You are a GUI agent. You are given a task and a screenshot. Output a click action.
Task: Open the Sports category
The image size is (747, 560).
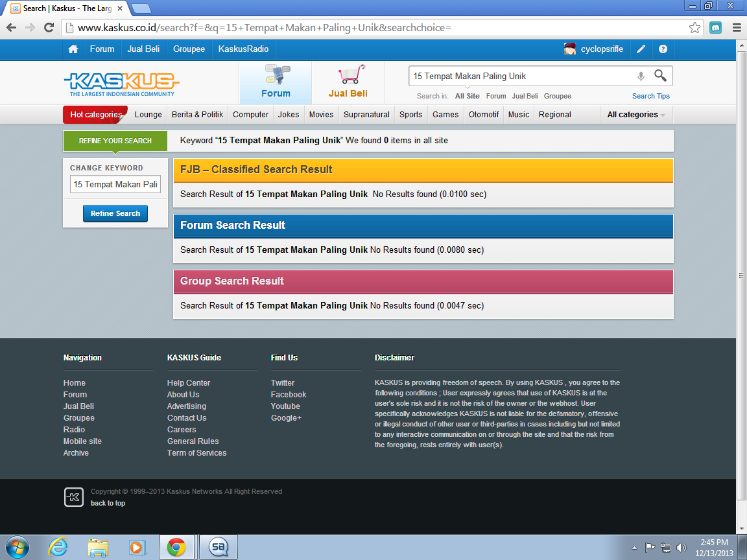tap(410, 115)
